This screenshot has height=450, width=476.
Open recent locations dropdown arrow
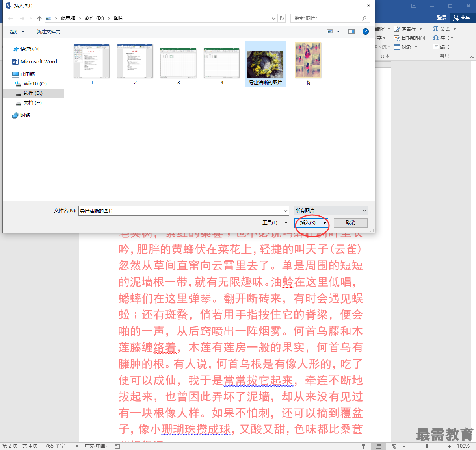(x=31, y=19)
